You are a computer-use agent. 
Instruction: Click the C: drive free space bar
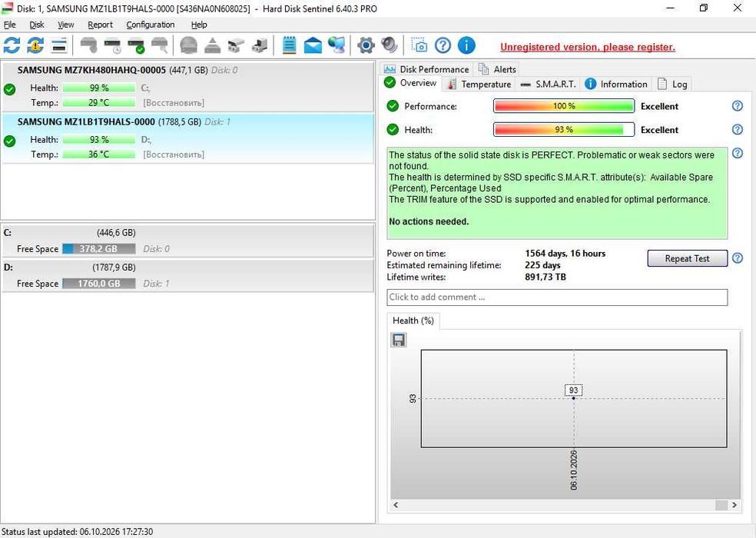click(99, 248)
